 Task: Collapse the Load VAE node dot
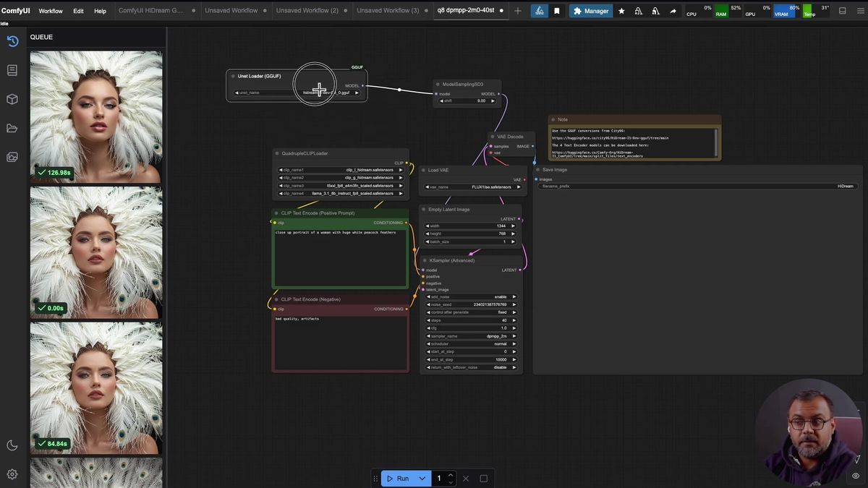click(x=424, y=171)
